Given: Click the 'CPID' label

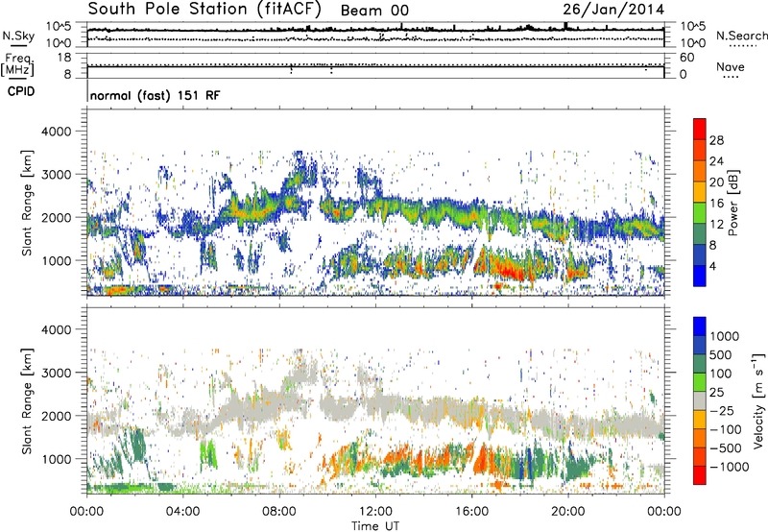Looking at the screenshot, I should click(21, 91).
